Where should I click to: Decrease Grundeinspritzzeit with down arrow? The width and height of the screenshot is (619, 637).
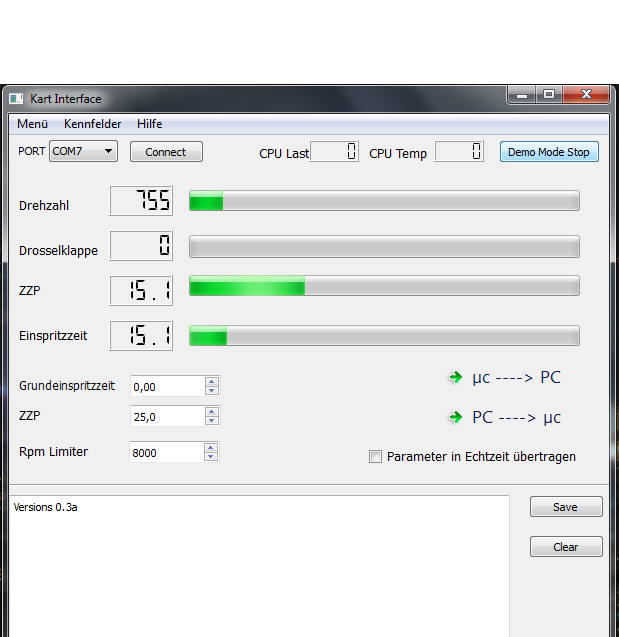212,390
